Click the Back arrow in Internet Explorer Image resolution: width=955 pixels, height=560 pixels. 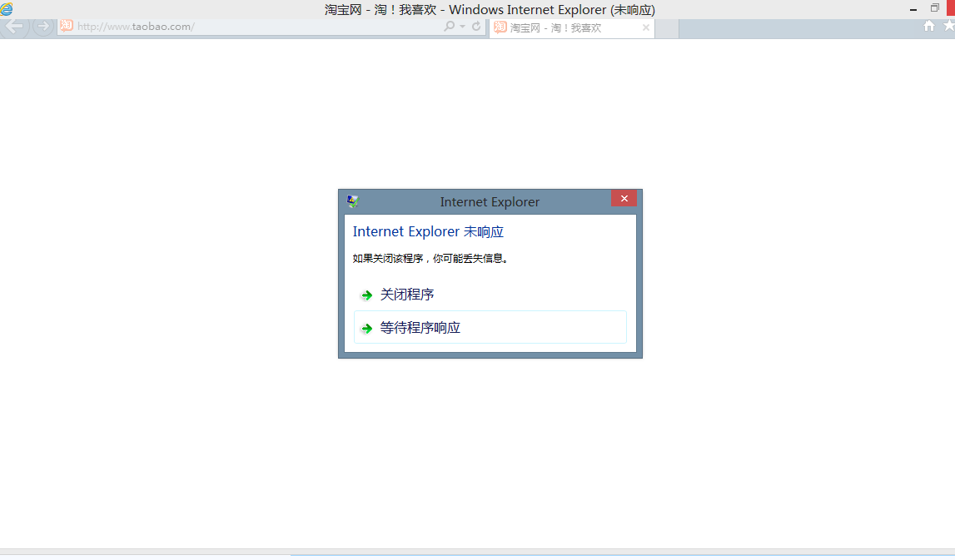(x=14, y=26)
